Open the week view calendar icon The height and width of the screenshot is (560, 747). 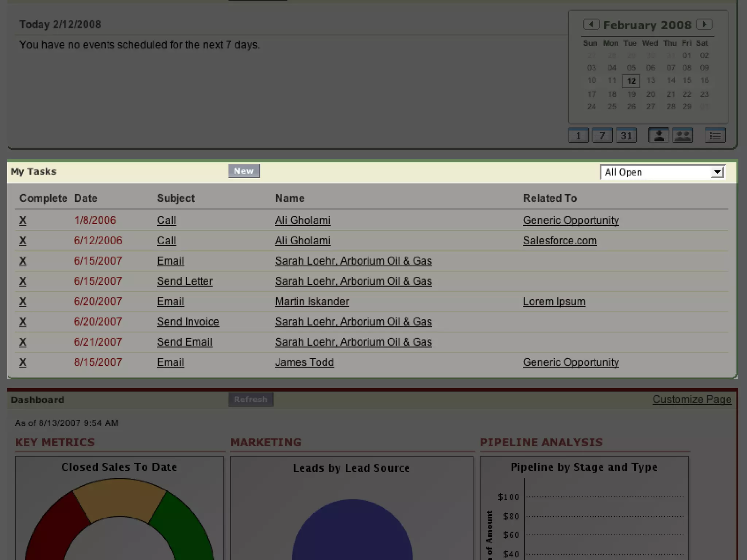tap(602, 136)
